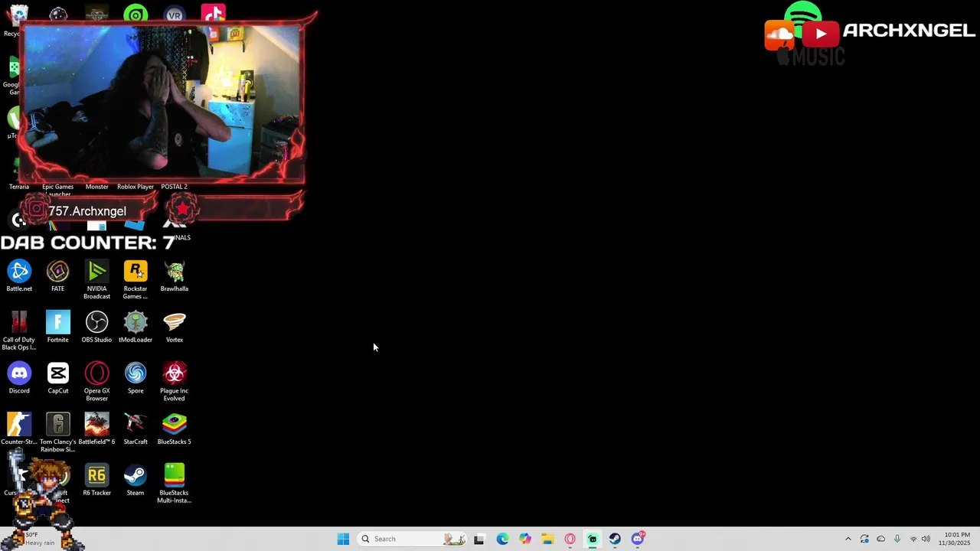
Task: Open the Vortex mod manager icon
Action: [x=174, y=327]
